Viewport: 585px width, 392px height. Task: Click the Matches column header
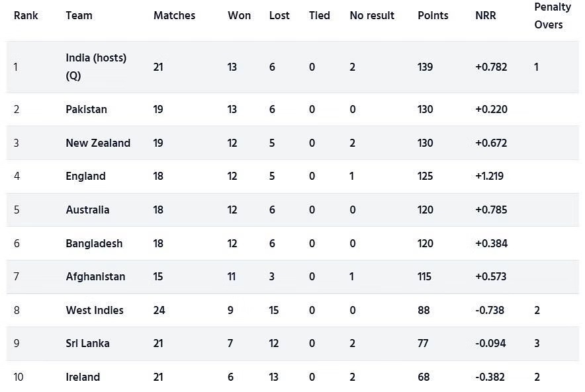tap(174, 16)
